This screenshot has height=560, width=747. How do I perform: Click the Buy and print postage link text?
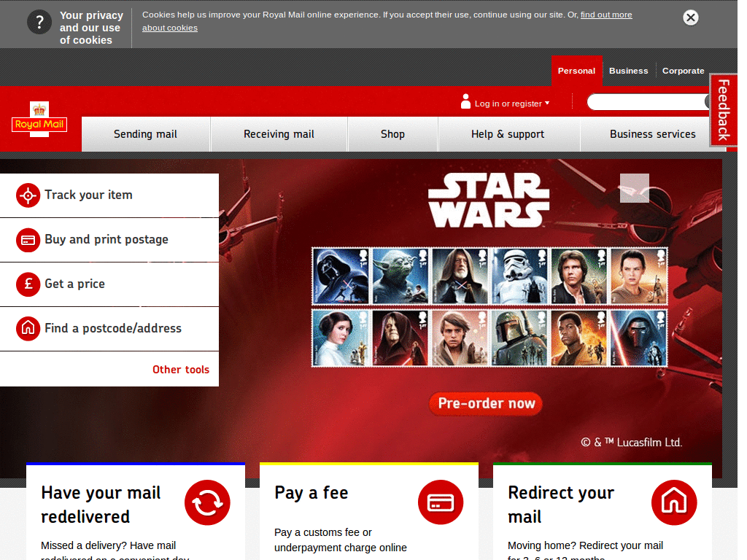[107, 239]
